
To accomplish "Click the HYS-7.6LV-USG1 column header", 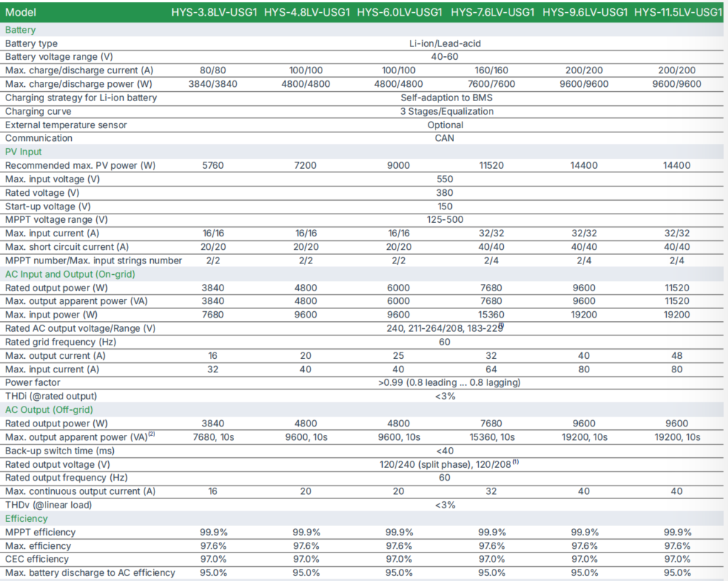I will (492, 12).
